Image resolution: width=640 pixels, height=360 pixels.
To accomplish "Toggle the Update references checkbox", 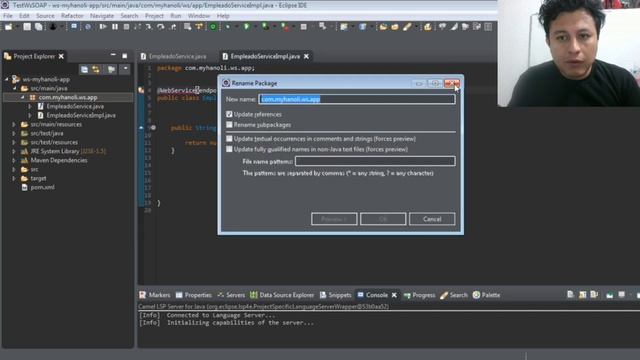I will tap(229, 114).
